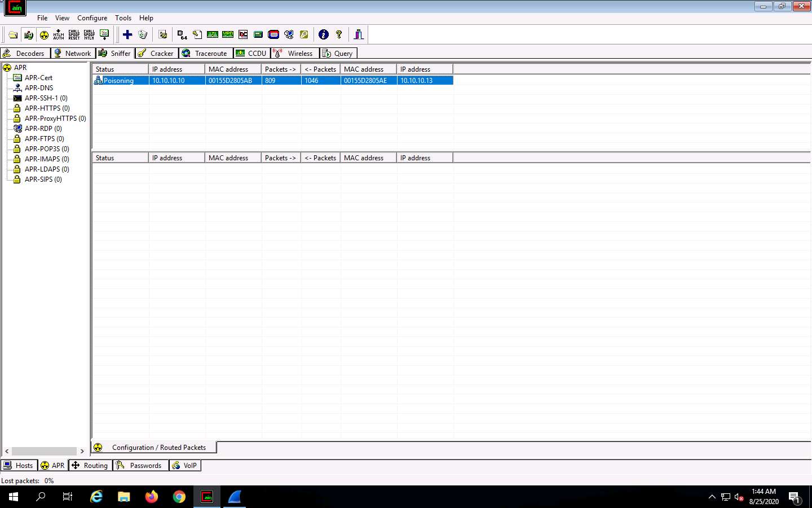Click the 10.10.10.13 IP address cell
Image resolution: width=812 pixels, height=508 pixels.
tap(425, 81)
